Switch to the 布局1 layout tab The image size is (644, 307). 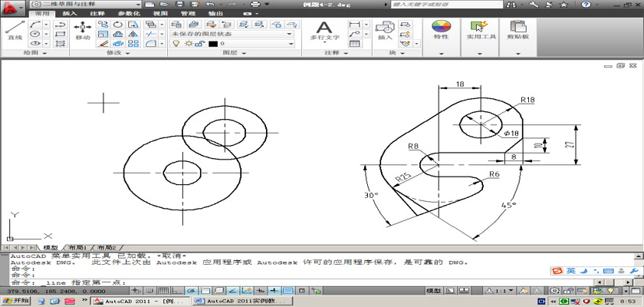click(x=77, y=248)
